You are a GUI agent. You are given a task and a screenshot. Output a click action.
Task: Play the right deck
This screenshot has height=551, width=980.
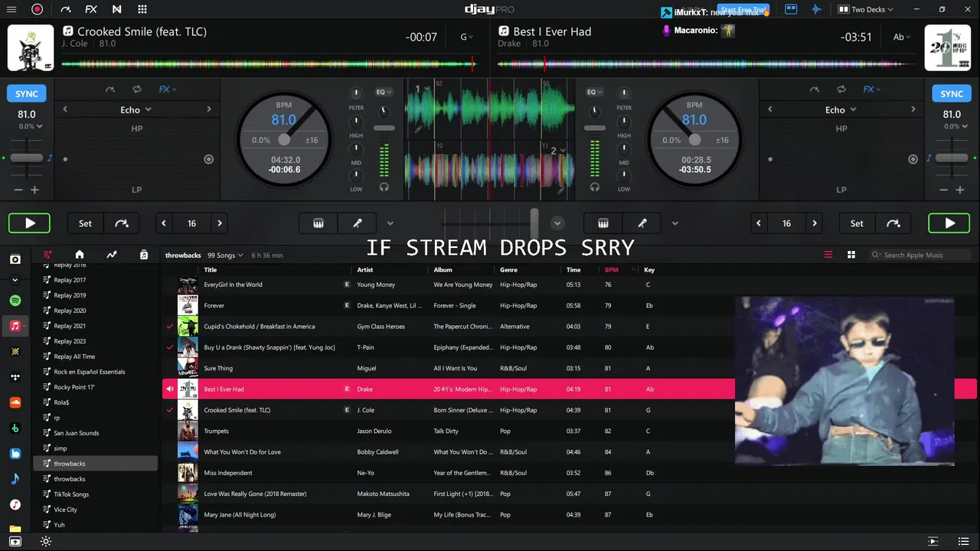point(949,223)
